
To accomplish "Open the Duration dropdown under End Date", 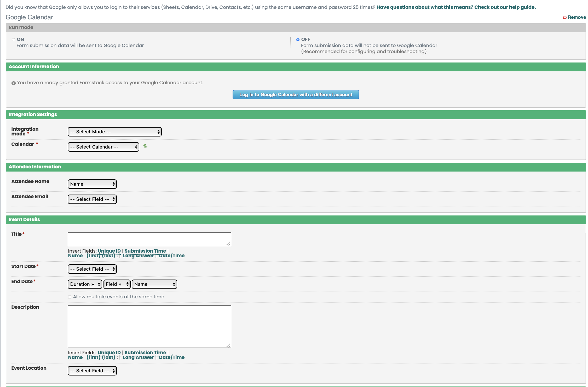I will 84,284.
